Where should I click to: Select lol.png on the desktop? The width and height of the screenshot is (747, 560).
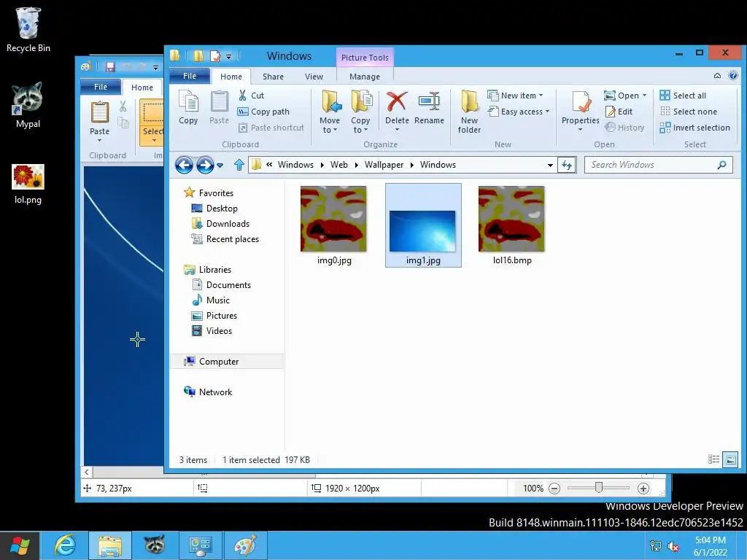click(x=28, y=184)
